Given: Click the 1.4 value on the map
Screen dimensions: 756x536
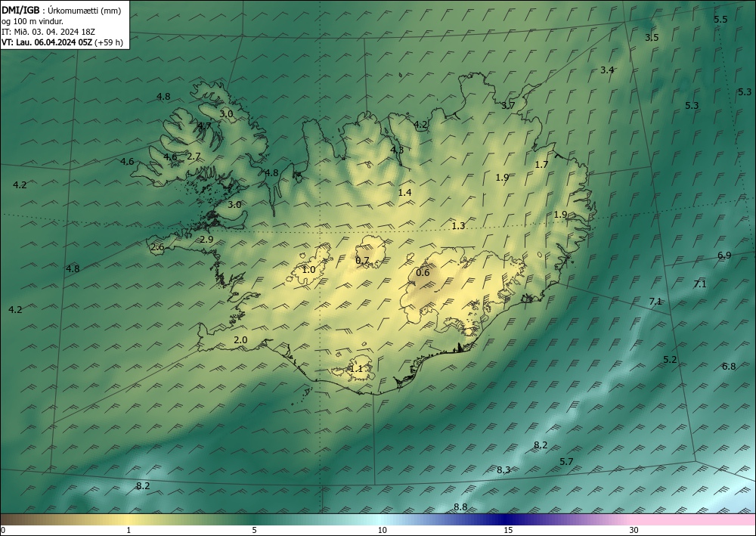Looking at the screenshot, I should point(404,192).
